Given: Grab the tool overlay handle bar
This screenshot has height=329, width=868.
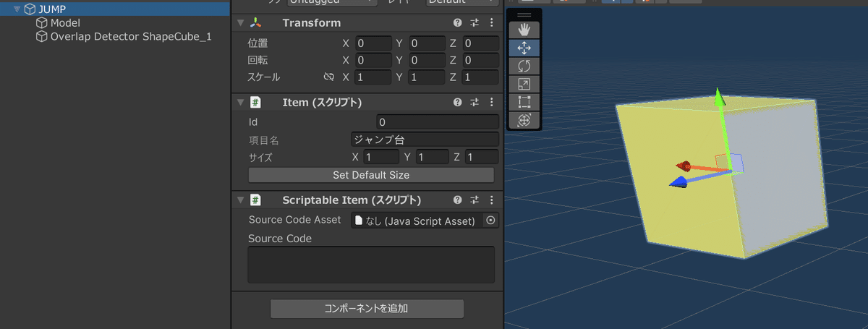Looking at the screenshot, I should tap(525, 14).
